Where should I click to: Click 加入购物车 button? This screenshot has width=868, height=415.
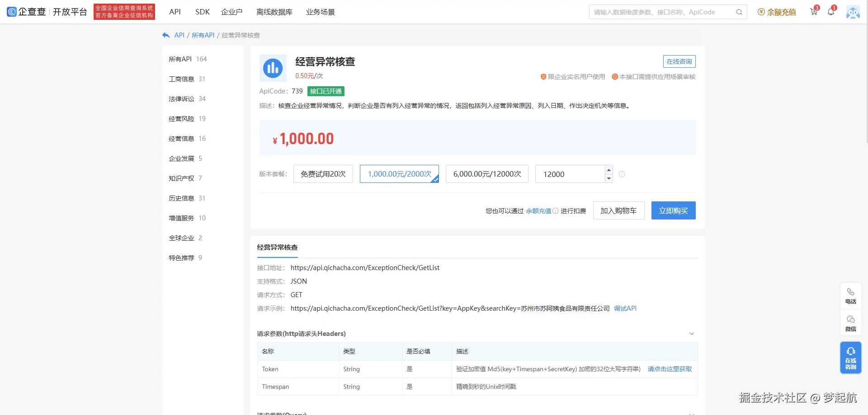pyautogui.click(x=618, y=210)
